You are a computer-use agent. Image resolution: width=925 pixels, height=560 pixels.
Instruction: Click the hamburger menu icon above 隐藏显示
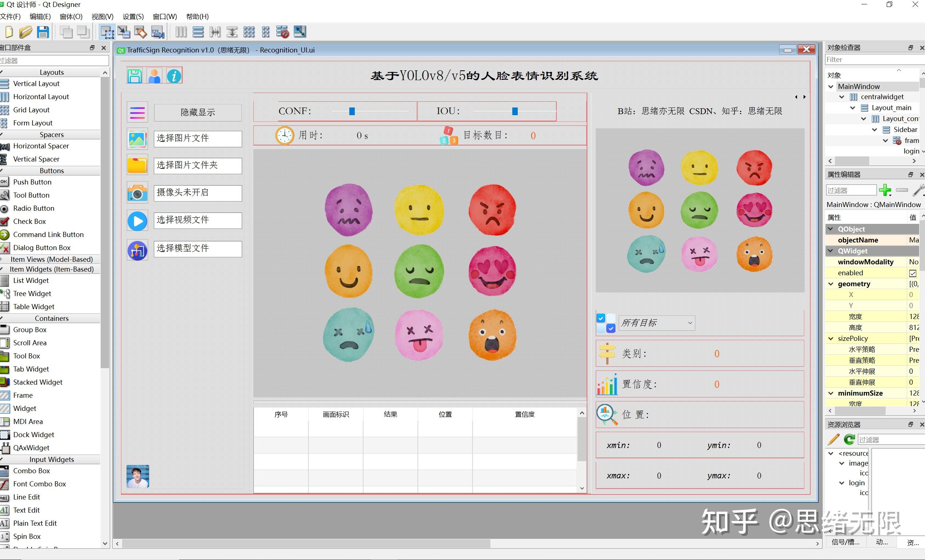(x=137, y=112)
